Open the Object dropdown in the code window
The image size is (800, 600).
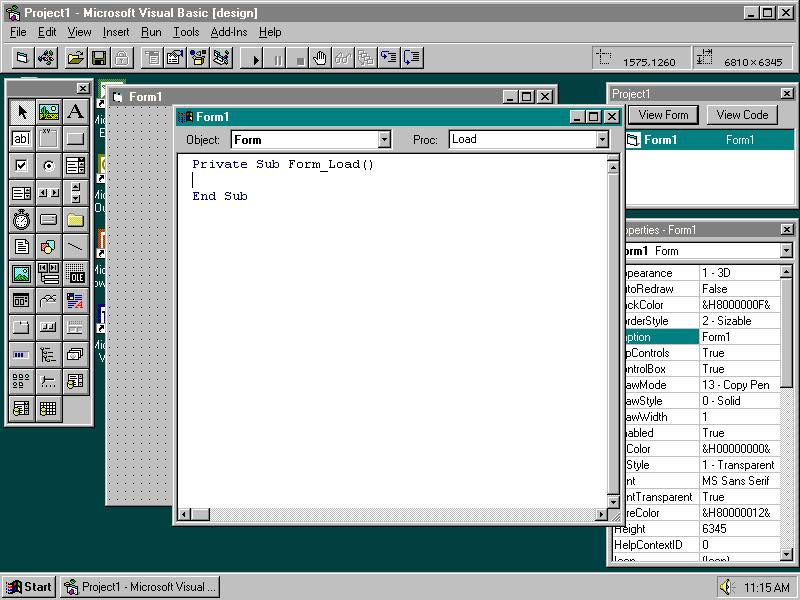[x=384, y=139]
